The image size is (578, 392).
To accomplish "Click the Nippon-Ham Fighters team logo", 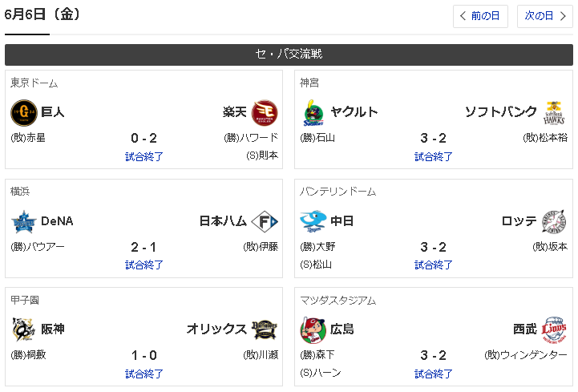I will (x=265, y=221).
